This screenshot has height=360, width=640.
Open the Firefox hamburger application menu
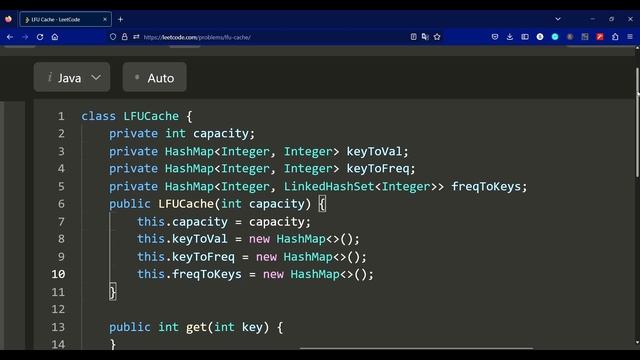click(x=630, y=37)
